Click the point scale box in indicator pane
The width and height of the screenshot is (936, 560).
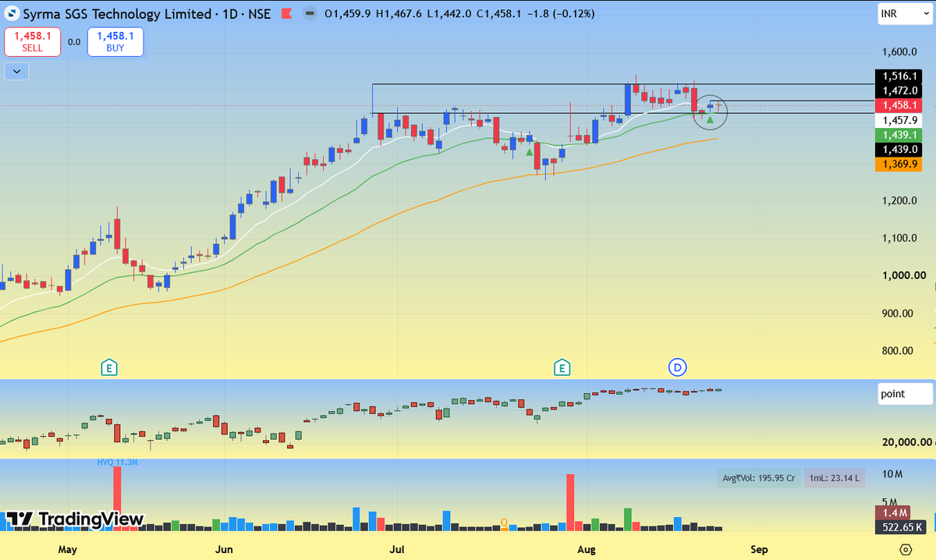905,394
